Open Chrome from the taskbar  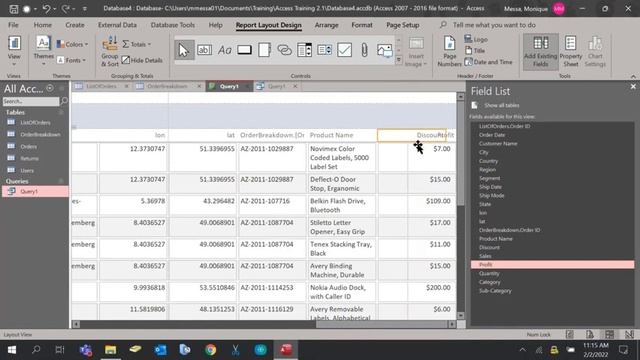pos(211,350)
